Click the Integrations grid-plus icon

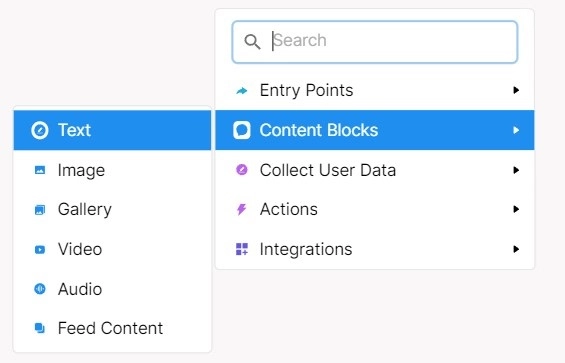click(242, 249)
